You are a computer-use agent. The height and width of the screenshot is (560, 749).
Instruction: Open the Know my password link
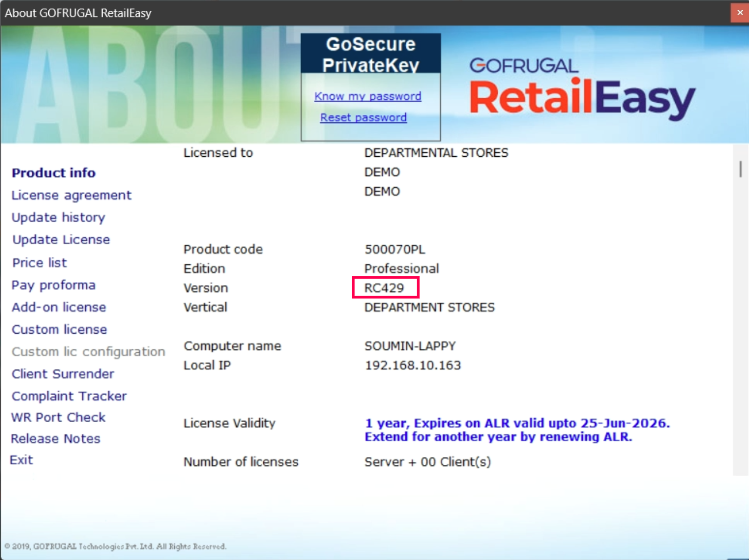(368, 96)
